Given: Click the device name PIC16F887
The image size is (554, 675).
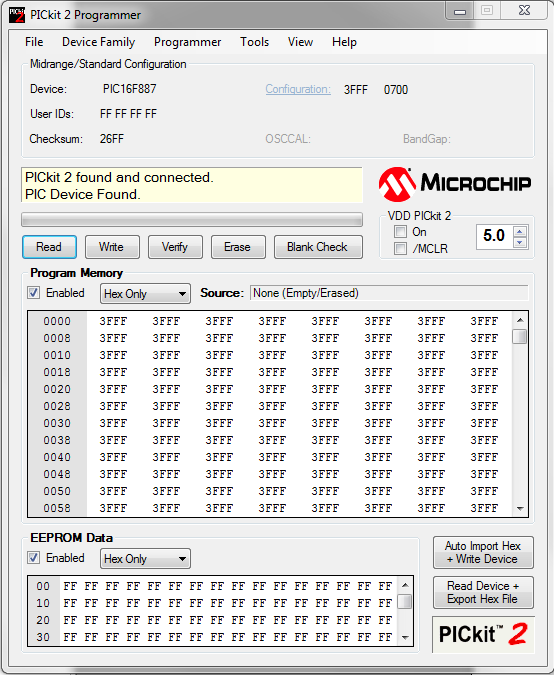Looking at the screenshot, I should [130, 89].
